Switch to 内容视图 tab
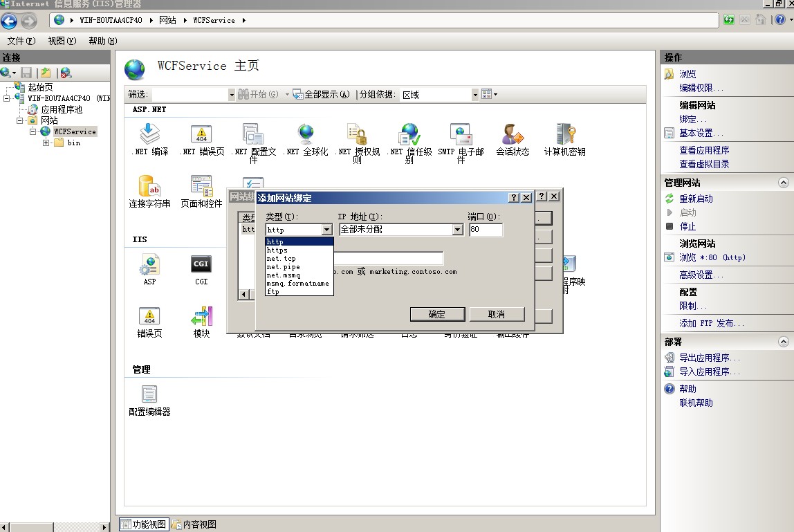The width and height of the screenshot is (794, 532). 194,524
